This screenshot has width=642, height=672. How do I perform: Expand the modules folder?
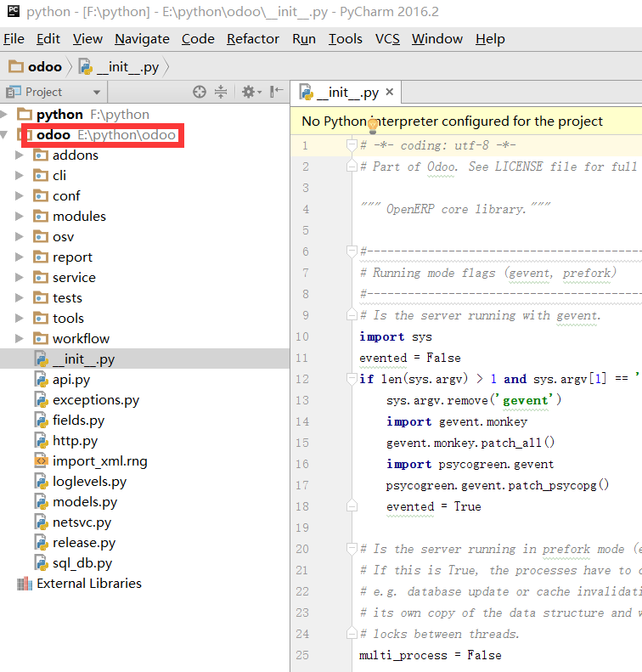point(20,217)
